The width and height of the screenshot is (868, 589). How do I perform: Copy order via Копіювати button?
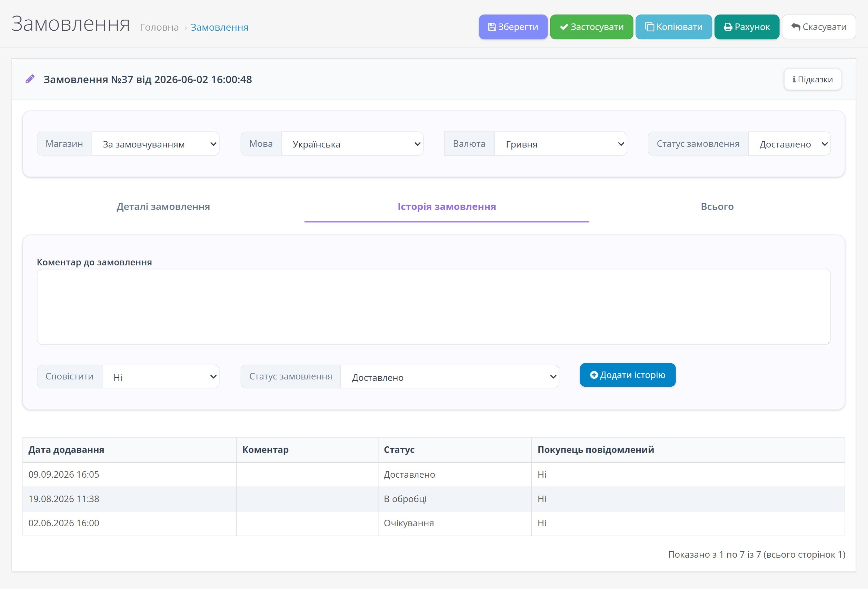pos(674,27)
